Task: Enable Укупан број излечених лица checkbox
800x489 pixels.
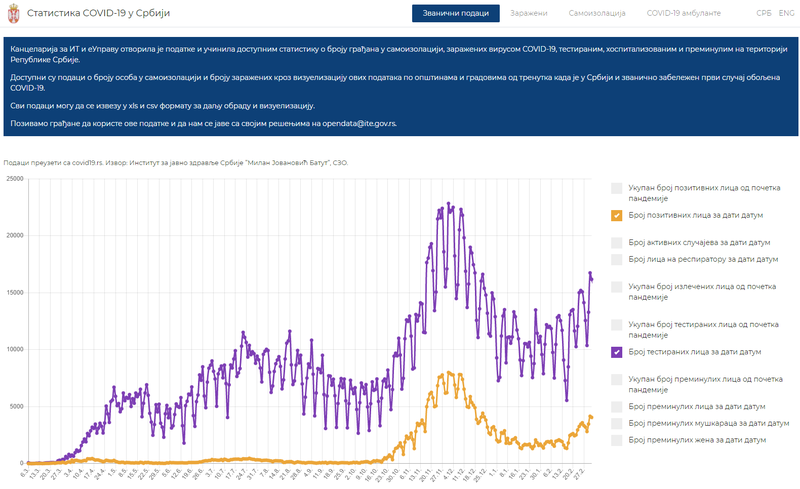Action: [x=617, y=286]
